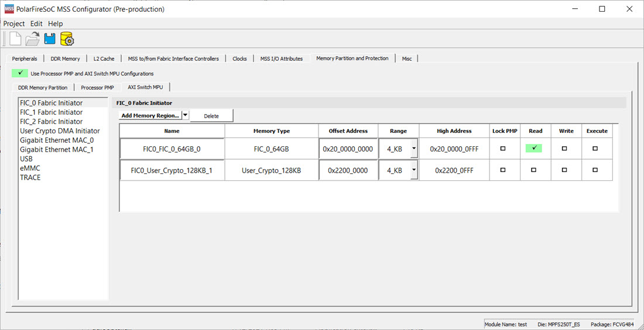Screen dimensions: 644x330
Task: Expand the Add Memory Region dropdown arrow
Action: pos(185,115)
